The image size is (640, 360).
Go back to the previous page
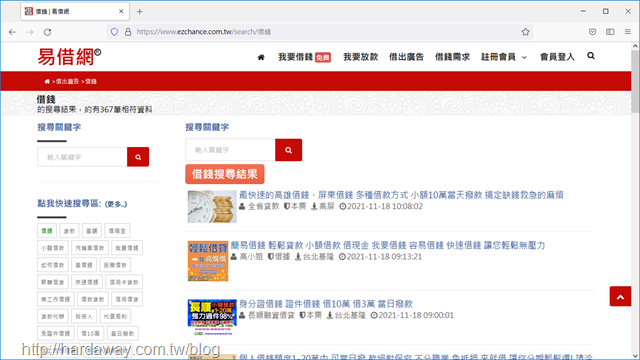(12, 32)
